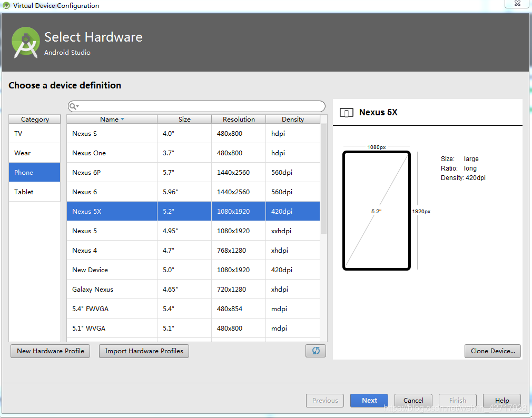Click the Resolution column header
The image size is (532, 418).
[239, 120]
